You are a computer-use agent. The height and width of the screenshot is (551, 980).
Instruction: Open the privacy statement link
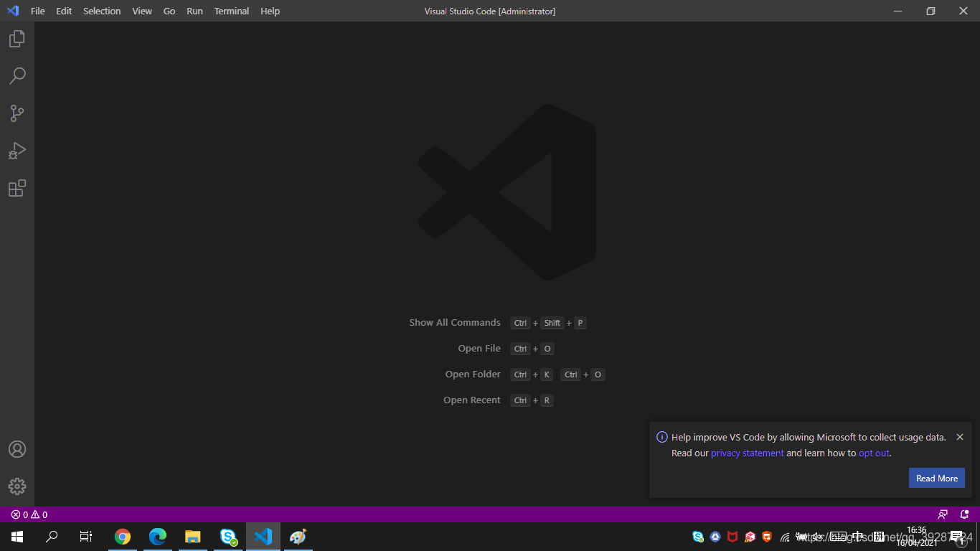coord(748,453)
